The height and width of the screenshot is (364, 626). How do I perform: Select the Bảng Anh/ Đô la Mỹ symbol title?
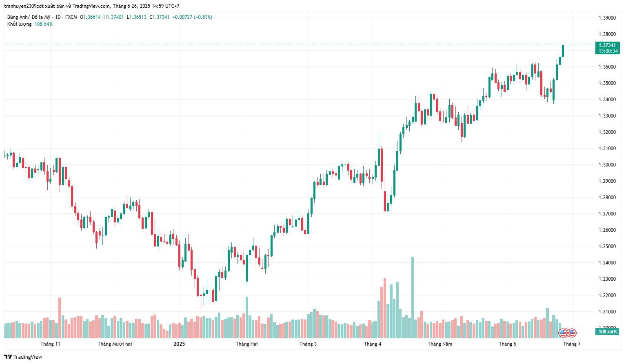[x=29, y=17]
